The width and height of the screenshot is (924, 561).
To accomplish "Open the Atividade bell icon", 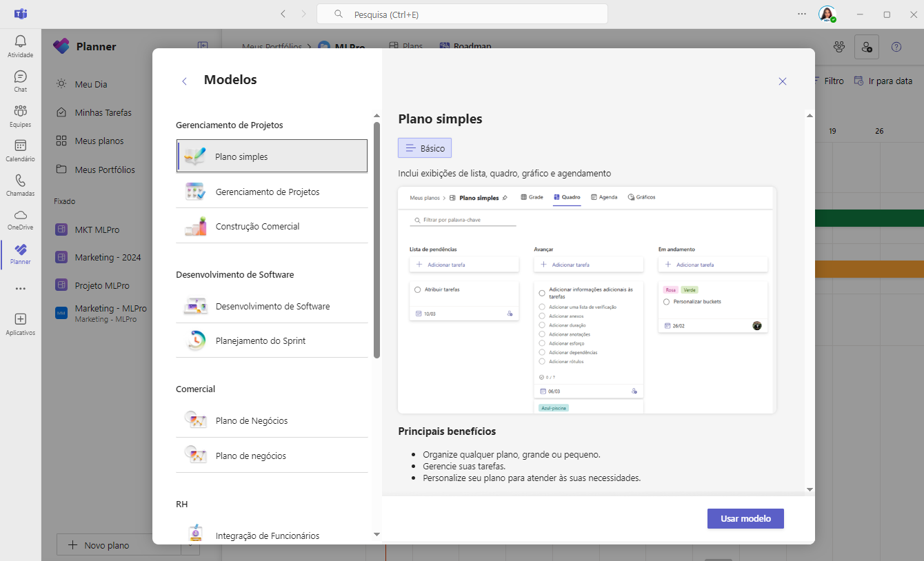I will coord(21,41).
